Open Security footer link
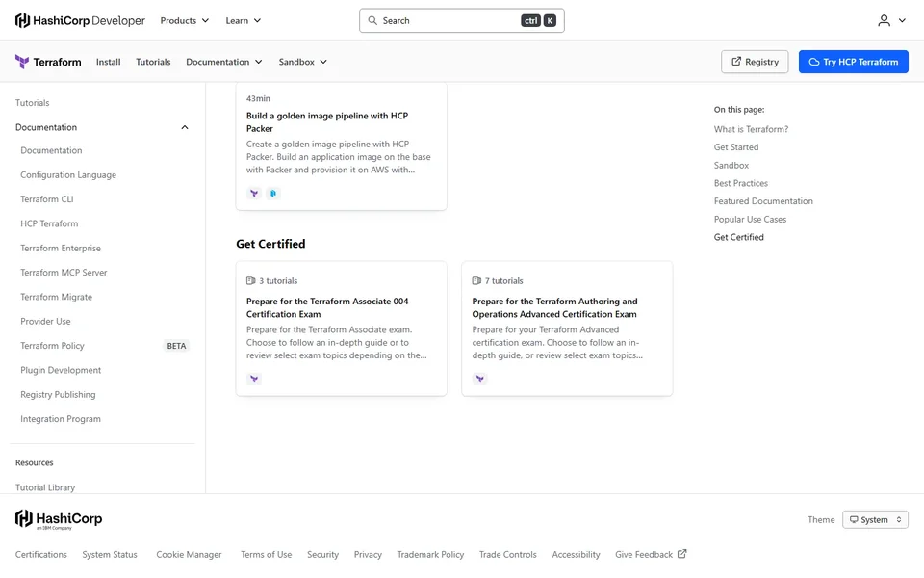This screenshot has width=924, height=578. pyautogui.click(x=323, y=555)
